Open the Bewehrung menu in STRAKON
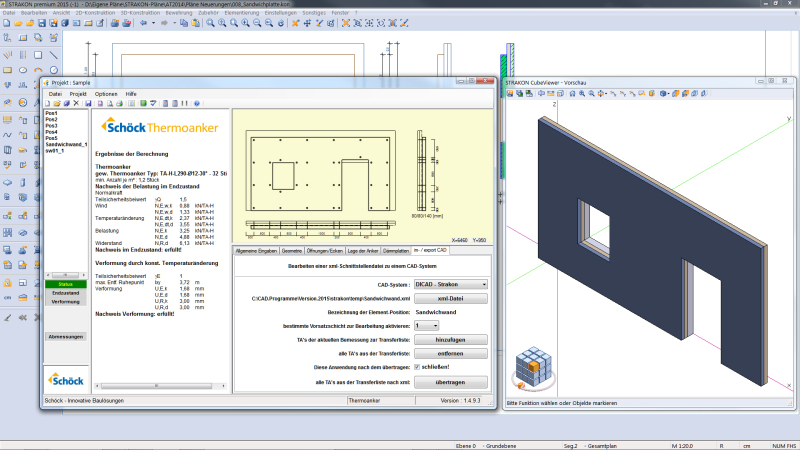 click(x=179, y=13)
